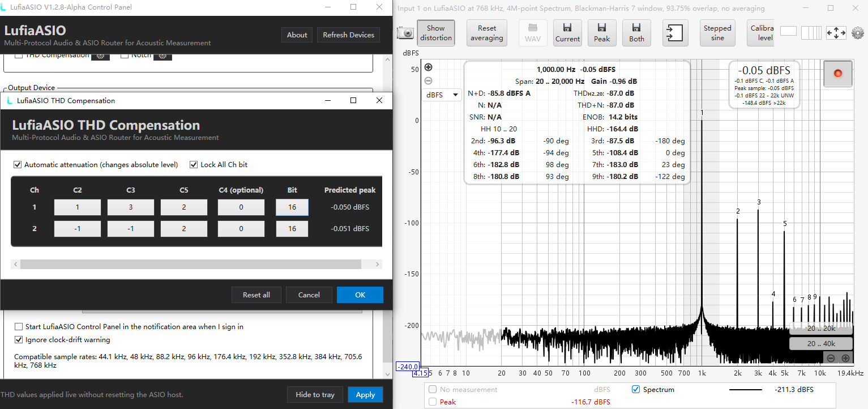Toggle Automatic attenuation checkbox
Viewport: 868px width, 409px height.
pos(18,165)
